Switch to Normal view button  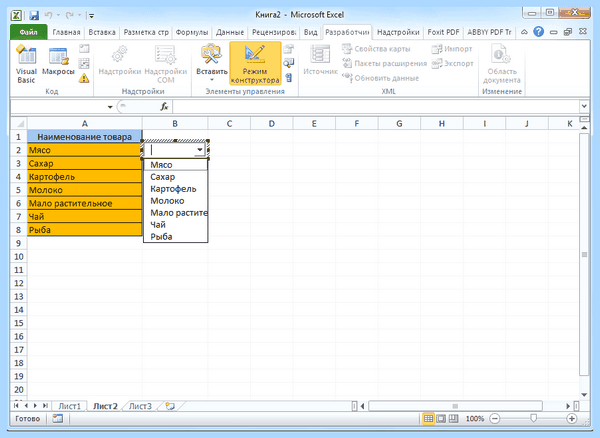428,418
